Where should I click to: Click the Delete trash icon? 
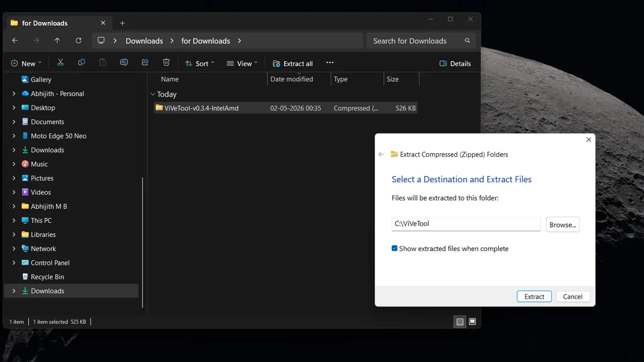coord(166,62)
